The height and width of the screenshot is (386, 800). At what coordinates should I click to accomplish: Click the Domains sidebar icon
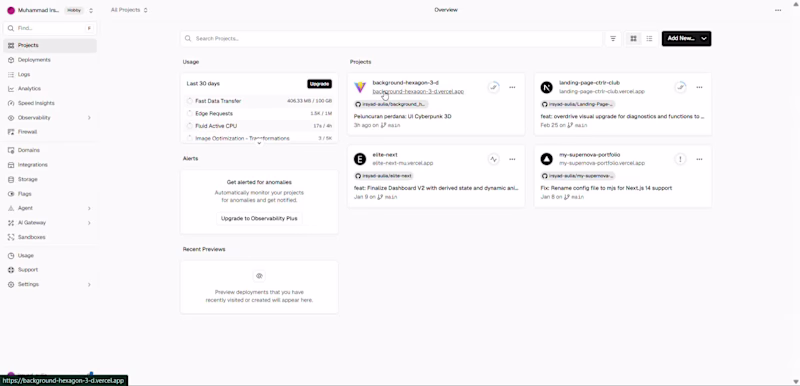click(11, 150)
